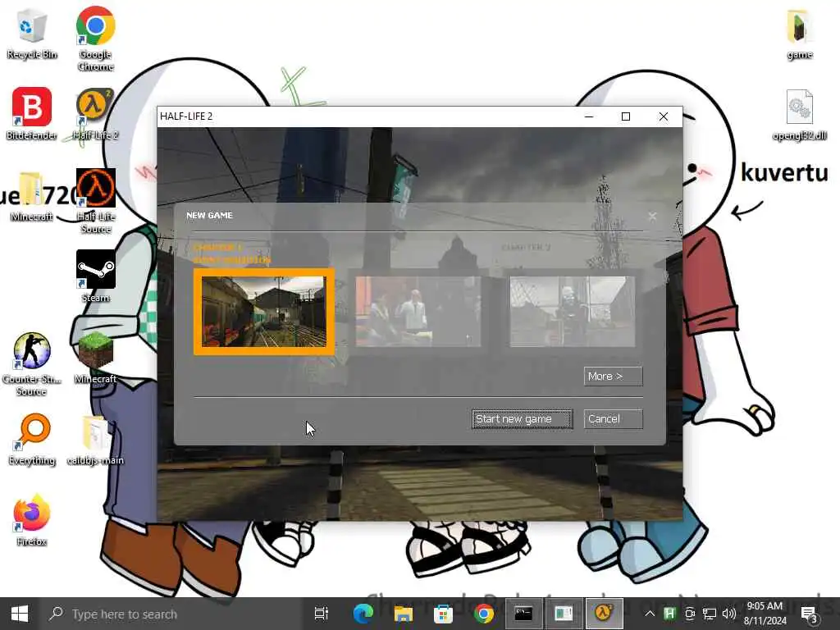Screen dimensions: 840x630
Task: Open the game archive icon on desktop
Action: point(799,34)
